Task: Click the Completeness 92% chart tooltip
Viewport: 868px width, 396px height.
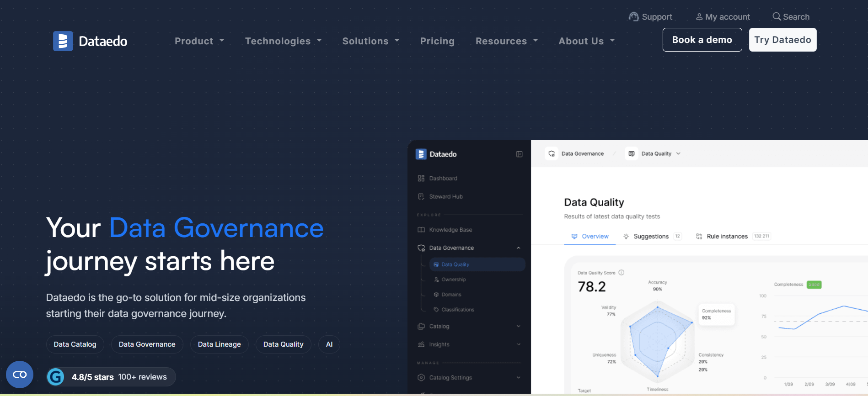Action: [x=716, y=314]
